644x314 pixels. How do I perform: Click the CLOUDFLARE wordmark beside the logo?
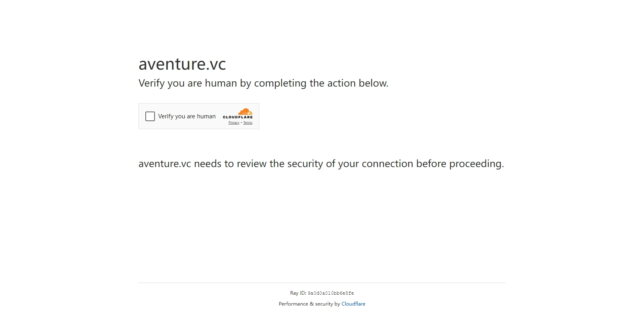tap(238, 117)
